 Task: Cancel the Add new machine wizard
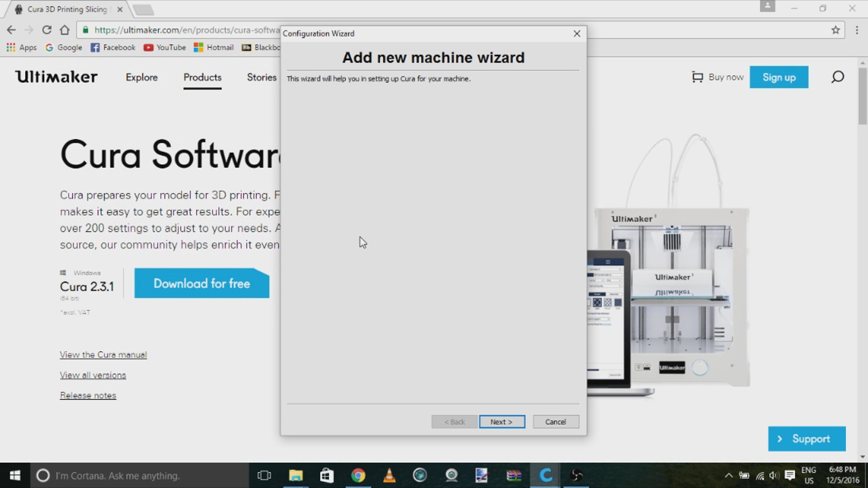click(x=556, y=422)
